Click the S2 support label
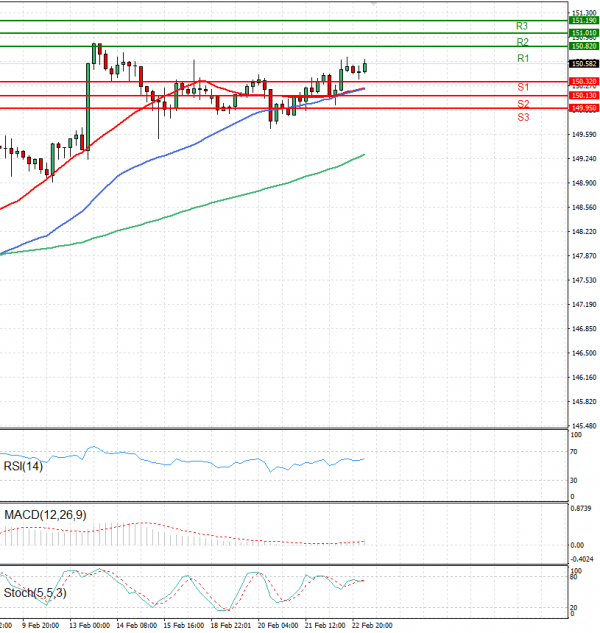 tap(523, 104)
